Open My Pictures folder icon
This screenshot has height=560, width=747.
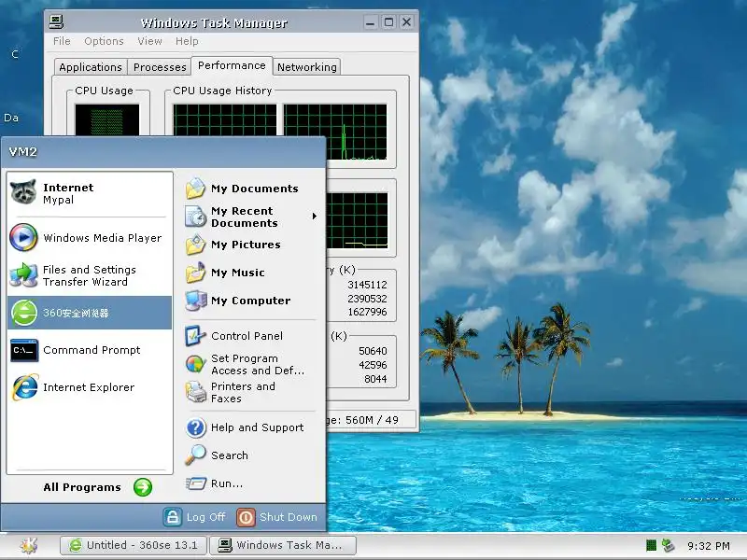(x=195, y=245)
